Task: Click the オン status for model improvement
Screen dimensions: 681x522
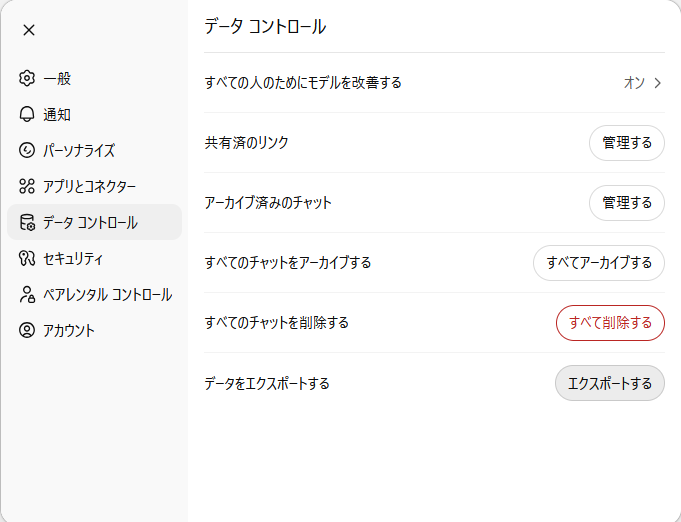Action: [634, 83]
